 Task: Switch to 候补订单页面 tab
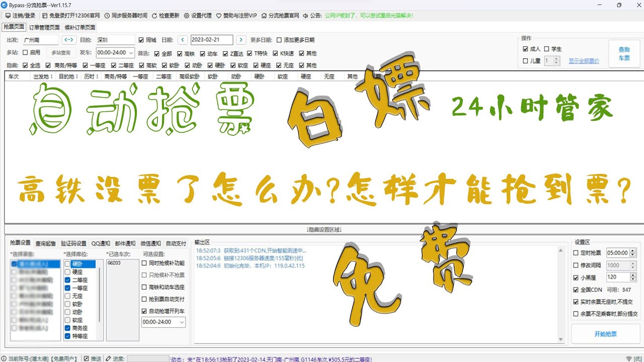(x=79, y=28)
